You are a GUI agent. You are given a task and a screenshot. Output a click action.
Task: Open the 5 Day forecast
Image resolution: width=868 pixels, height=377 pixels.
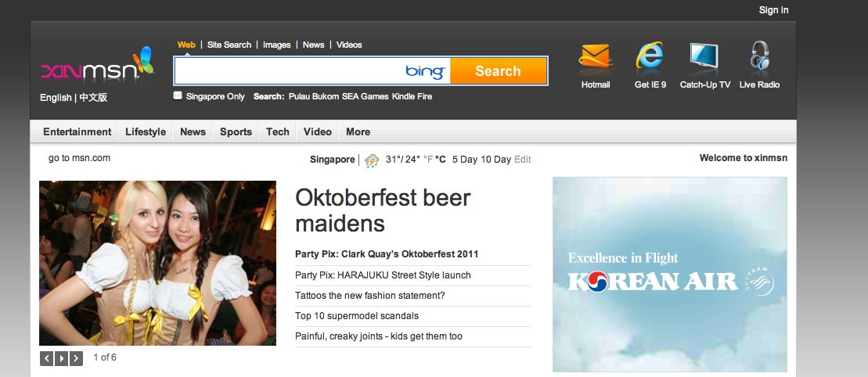point(464,160)
